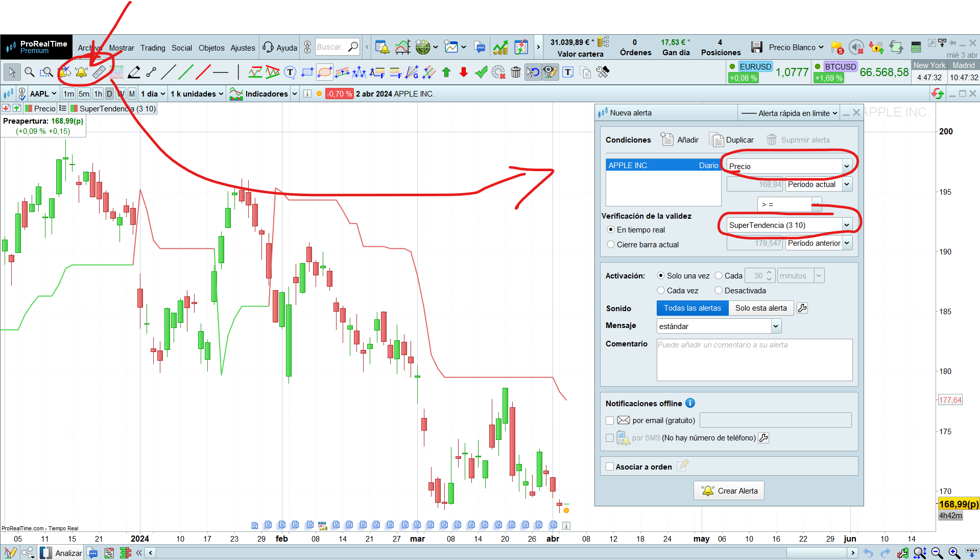Select 'Solo esta alerta' sound option
This screenshot has height=560, width=980.
(761, 308)
